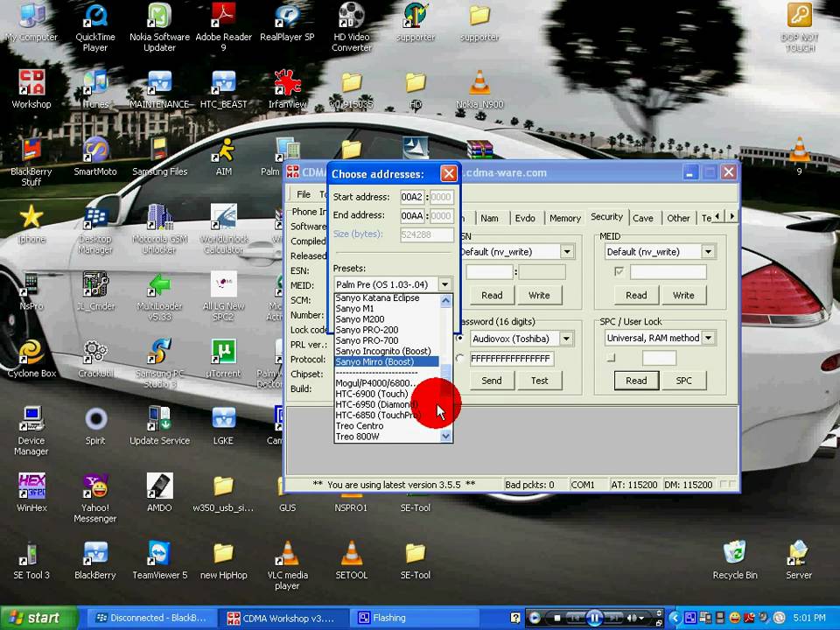
Task: Select Treo Centro in presets list
Action: point(386,426)
